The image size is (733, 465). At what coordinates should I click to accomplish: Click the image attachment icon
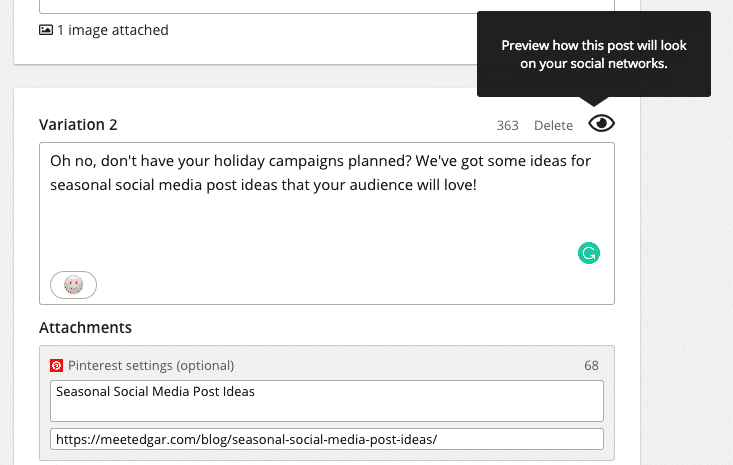point(45,30)
